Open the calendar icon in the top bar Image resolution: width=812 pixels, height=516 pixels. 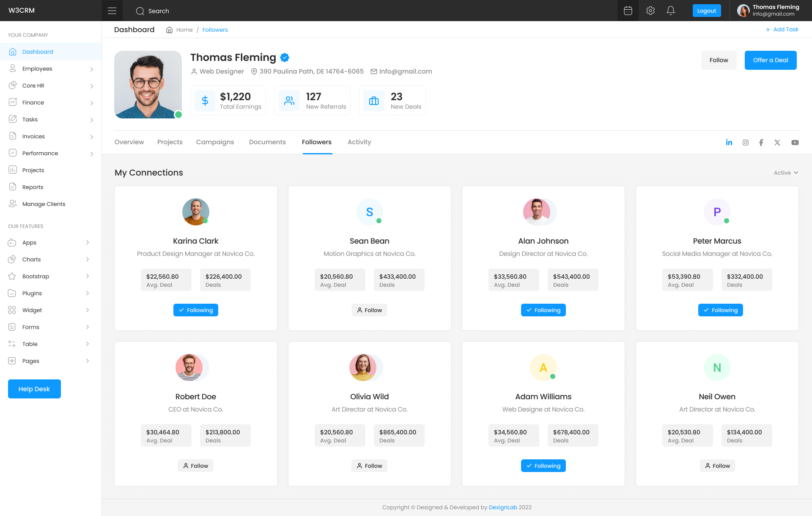(628, 11)
